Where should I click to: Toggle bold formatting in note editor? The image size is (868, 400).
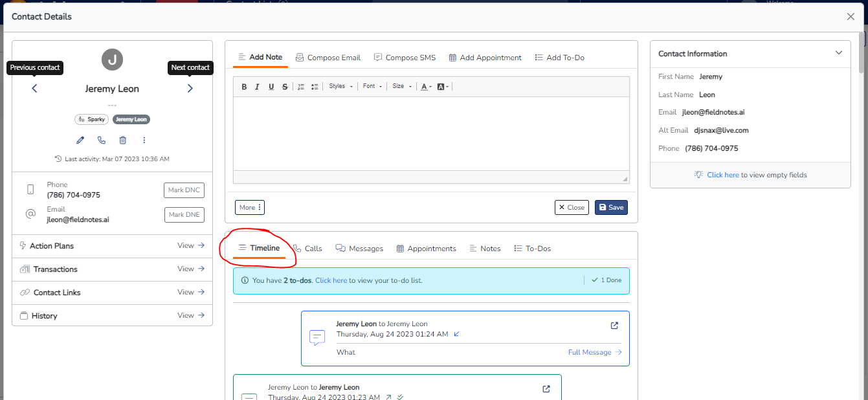click(x=244, y=87)
